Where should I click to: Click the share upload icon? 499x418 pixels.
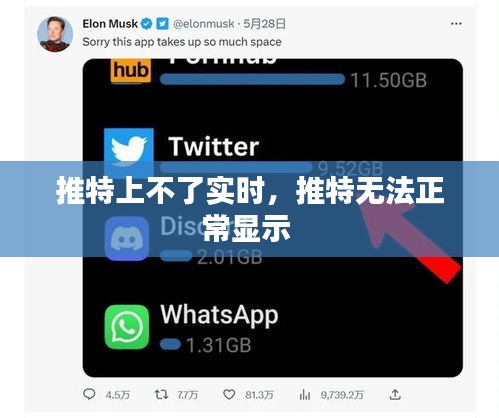click(x=395, y=395)
